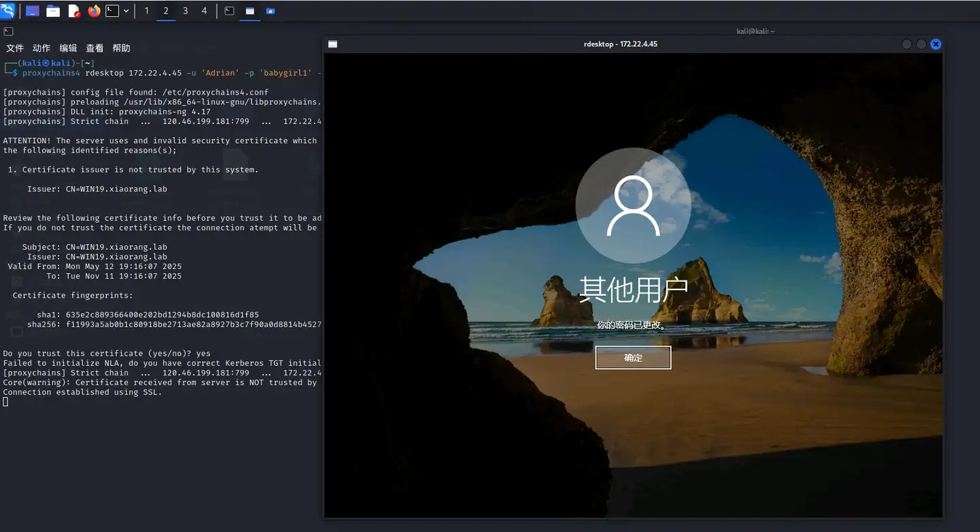The height and width of the screenshot is (532, 980).
Task: Open the 动作 (Actions) menu
Action: [42, 48]
